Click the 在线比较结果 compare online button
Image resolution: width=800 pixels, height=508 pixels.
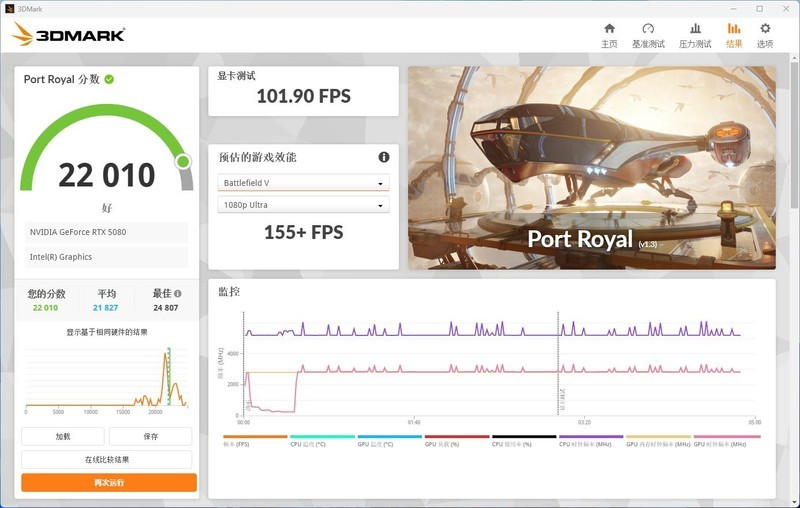(x=107, y=459)
